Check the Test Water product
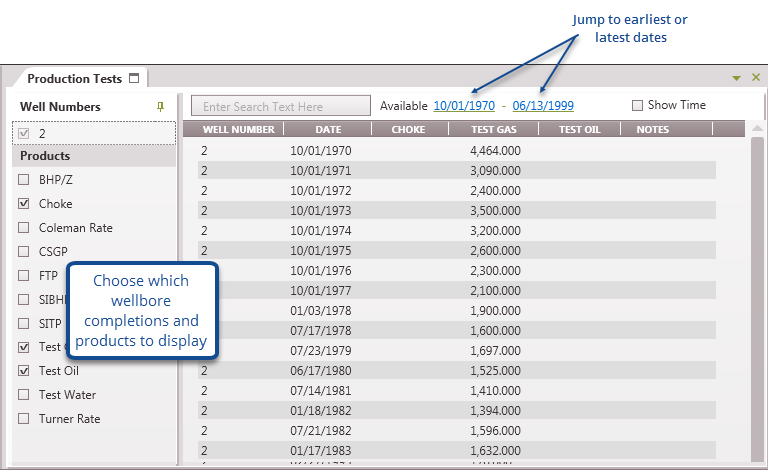The image size is (768, 470). pyautogui.click(x=23, y=395)
